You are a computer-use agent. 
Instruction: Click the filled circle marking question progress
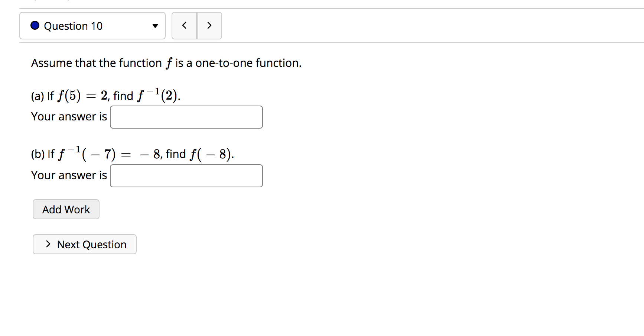[34, 25]
